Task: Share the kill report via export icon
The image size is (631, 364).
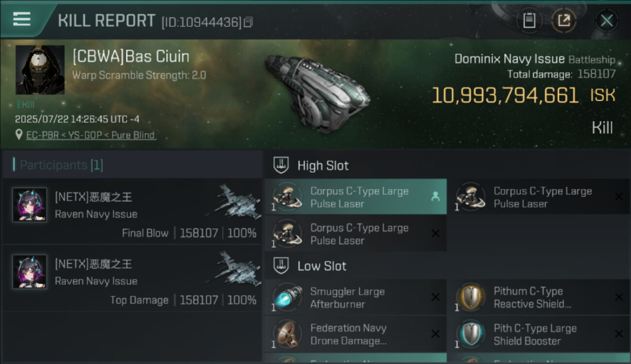Action: tap(564, 20)
